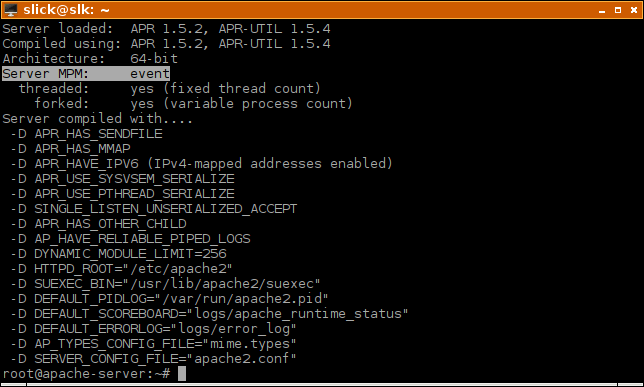This screenshot has width=644, height=387.
Task: Maximize the slick@slk terminal window
Action: tap(618, 10)
